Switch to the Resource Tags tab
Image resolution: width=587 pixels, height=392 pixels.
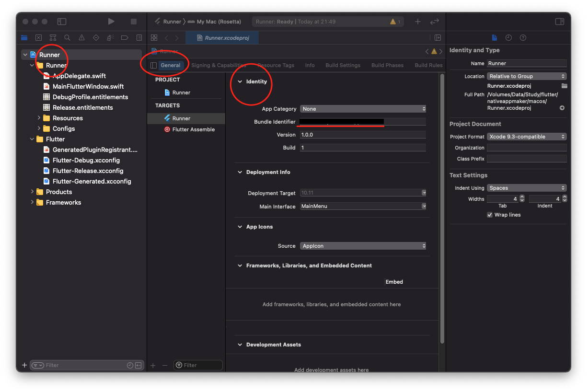276,65
